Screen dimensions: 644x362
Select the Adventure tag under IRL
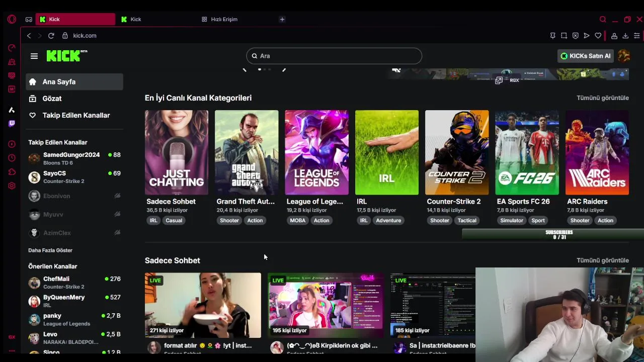pyautogui.click(x=388, y=220)
